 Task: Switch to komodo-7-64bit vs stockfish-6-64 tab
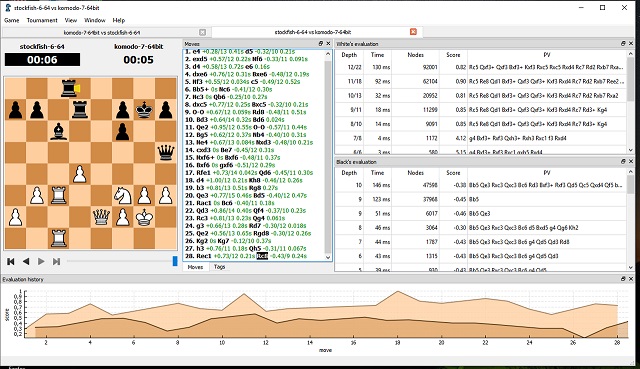(x=102, y=32)
